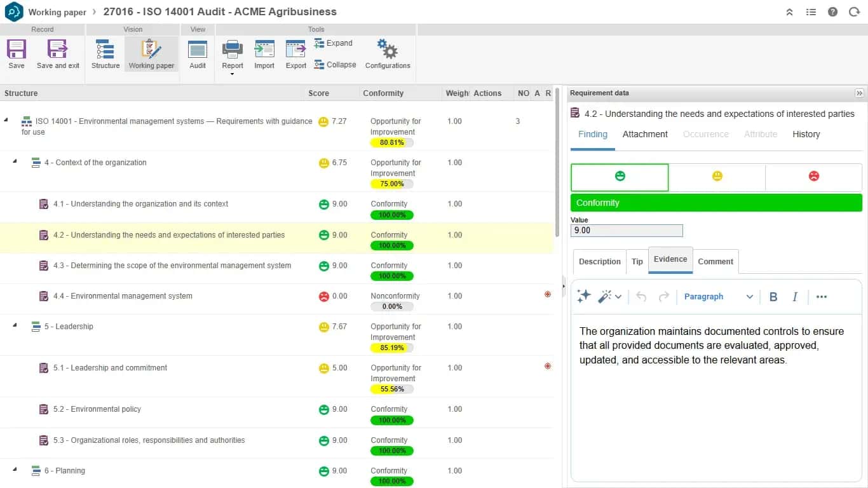Click the Export tool
The height and width of the screenshot is (488, 868).
click(x=296, y=54)
